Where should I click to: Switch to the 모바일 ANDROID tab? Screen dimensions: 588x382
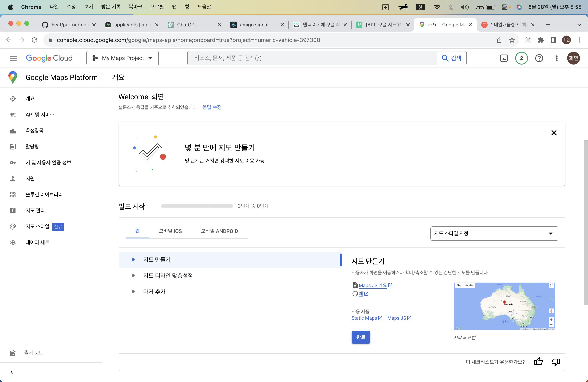coord(219,231)
